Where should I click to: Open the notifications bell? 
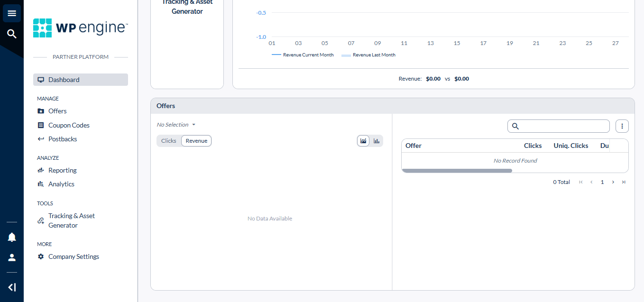(12, 237)
